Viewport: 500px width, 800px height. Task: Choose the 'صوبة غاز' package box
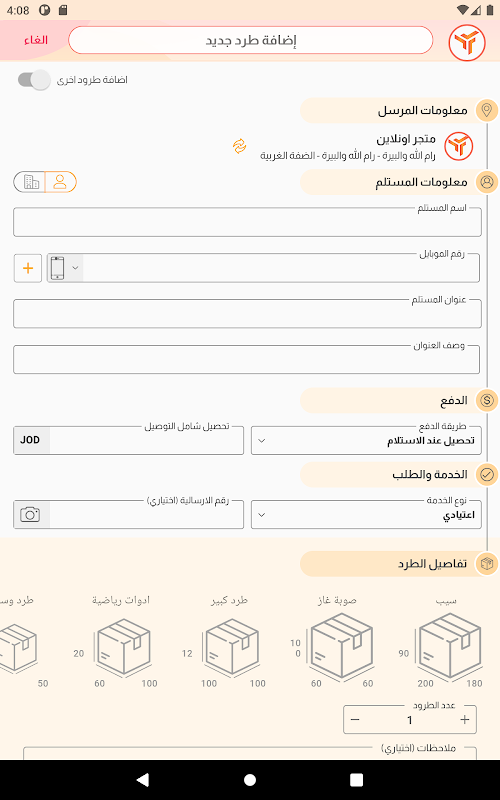click(337, 642)
